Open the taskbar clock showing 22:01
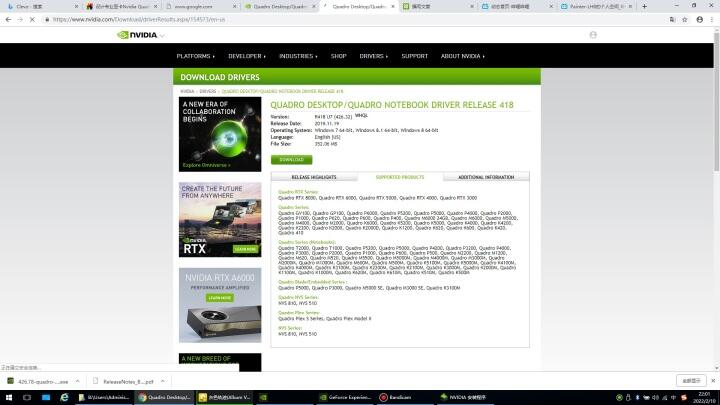Screen dimensions: 720x405 pyautogui.click(x=705, y=398)
